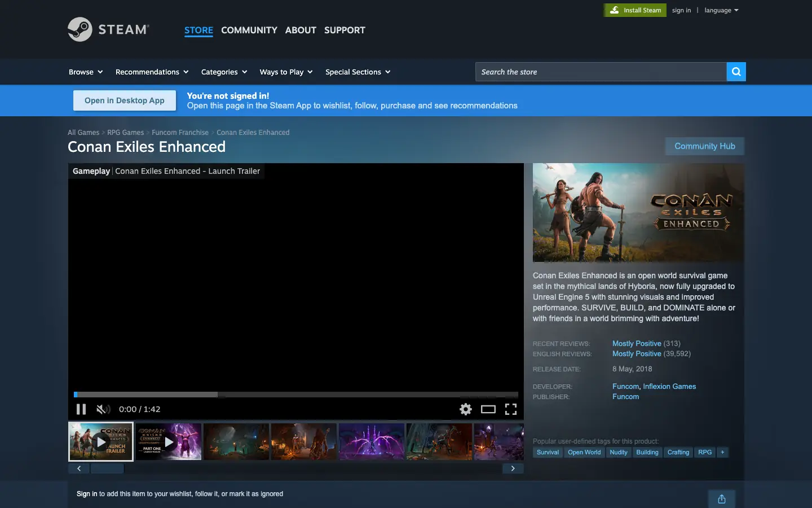The image size is (812, 508).
Task: Expand Ways to Play menu
Action: click(286, 72)
